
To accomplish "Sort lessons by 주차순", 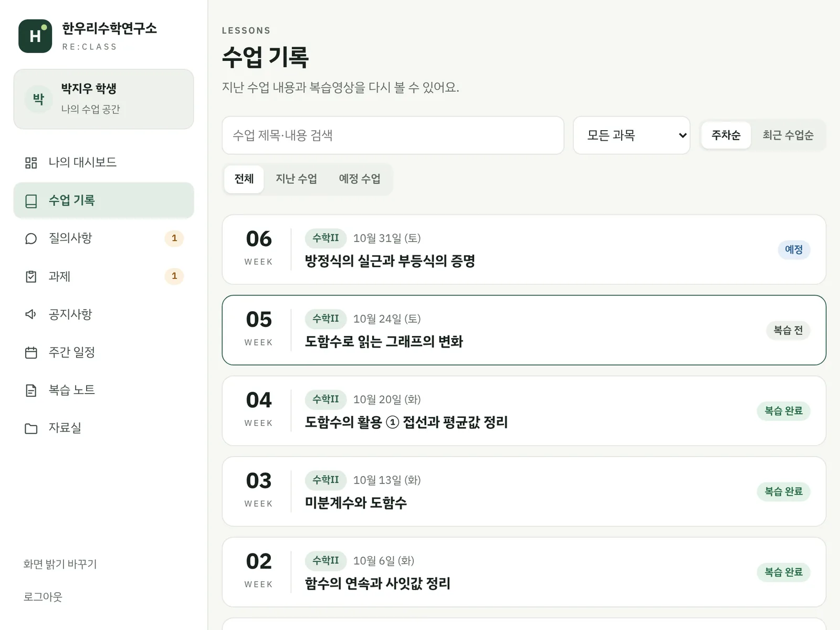I will point(726,135).
